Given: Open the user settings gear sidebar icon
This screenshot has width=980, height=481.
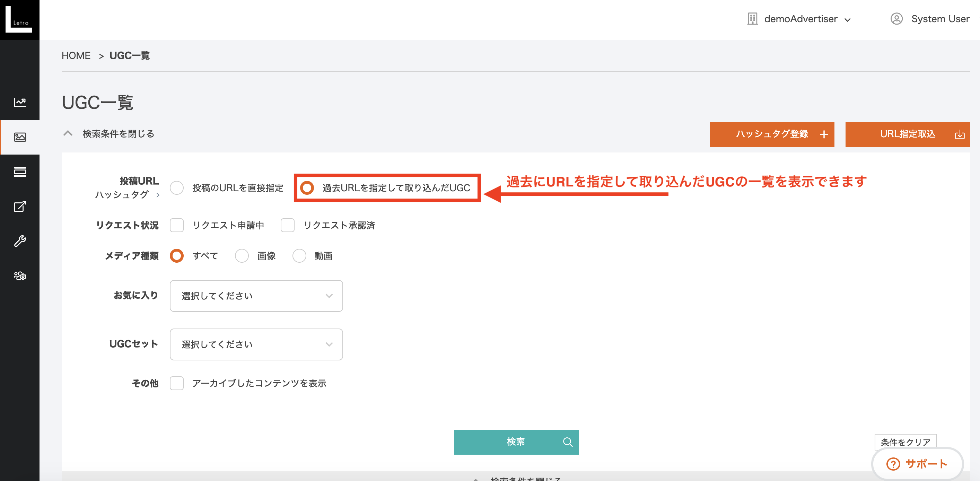Looking at the screenshot, I should point(20,276).
